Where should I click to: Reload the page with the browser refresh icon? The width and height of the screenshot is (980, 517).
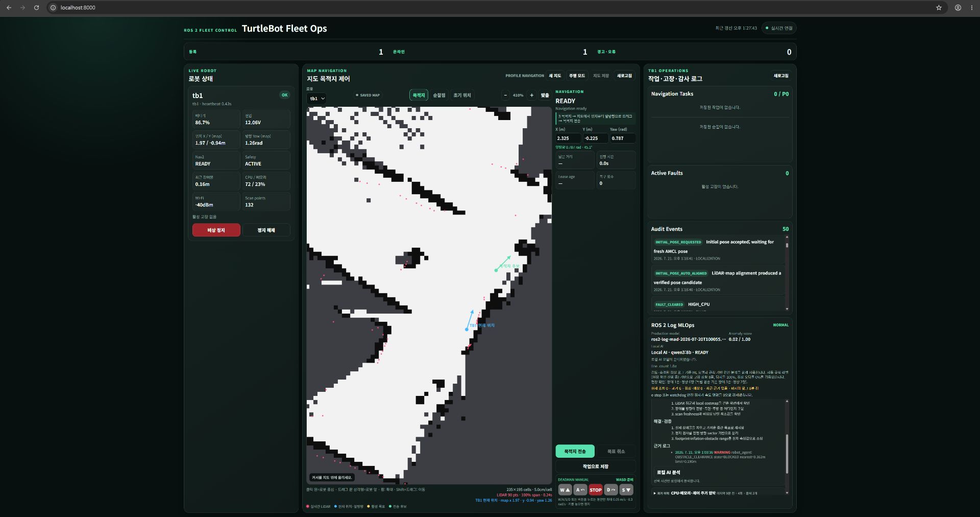(x=36, y=8)
